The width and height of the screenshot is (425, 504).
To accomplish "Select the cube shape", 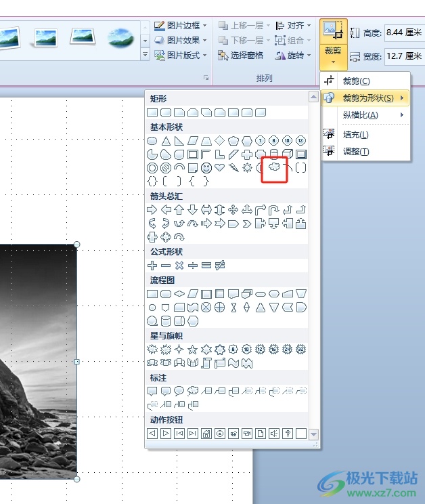I will (288, 154).
